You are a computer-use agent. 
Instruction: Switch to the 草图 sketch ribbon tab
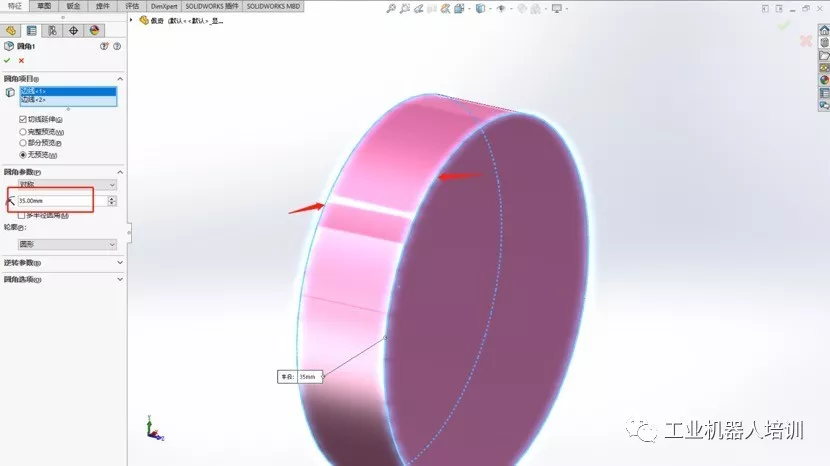click(44, 6)
